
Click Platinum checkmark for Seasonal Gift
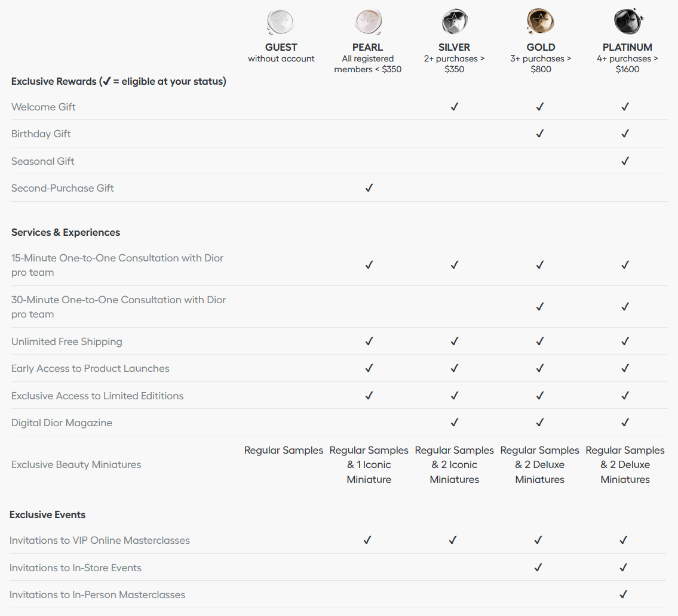point(625,161)
